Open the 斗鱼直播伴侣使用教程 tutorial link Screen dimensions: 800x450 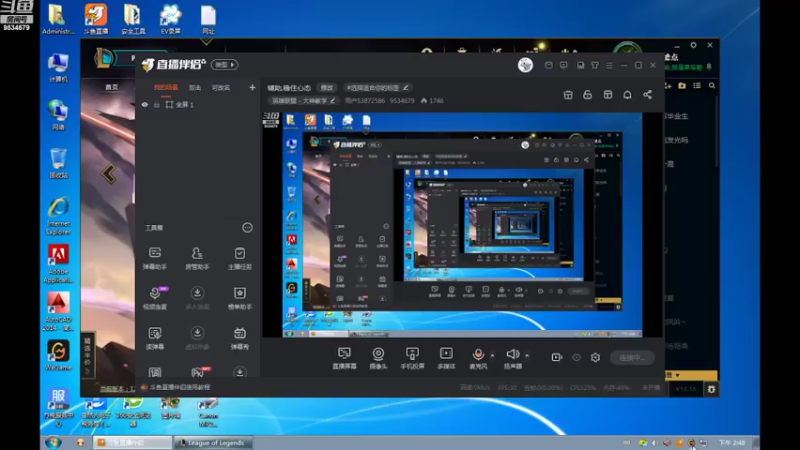coord(180,387)
